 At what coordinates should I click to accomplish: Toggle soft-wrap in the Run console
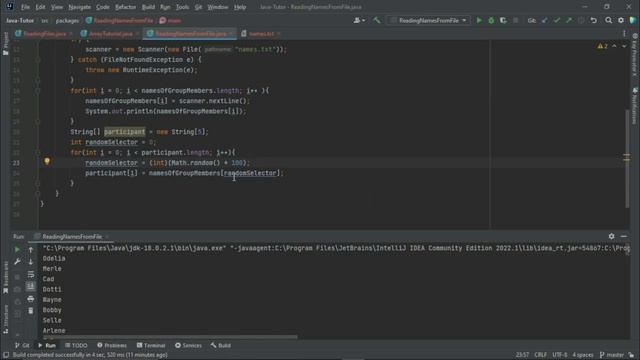click(31, 274)
